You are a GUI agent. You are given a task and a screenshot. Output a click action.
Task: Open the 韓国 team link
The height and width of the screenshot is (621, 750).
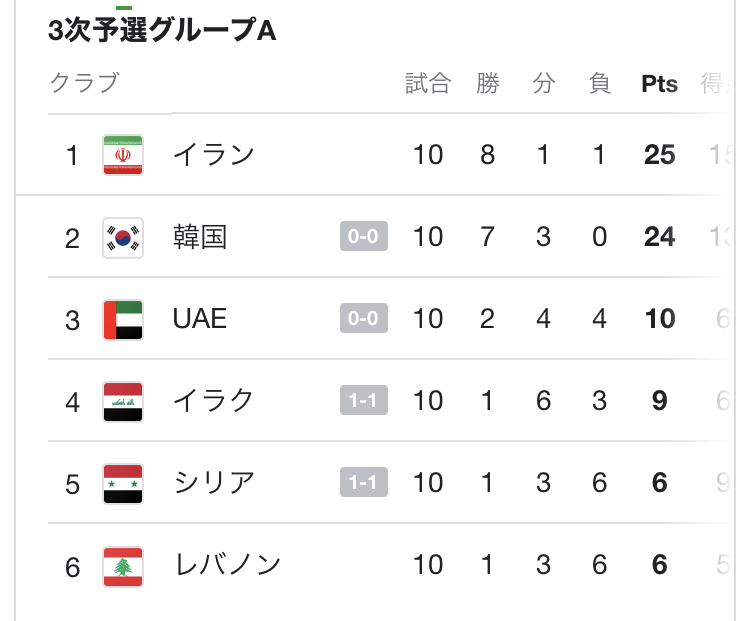point(200,237)
